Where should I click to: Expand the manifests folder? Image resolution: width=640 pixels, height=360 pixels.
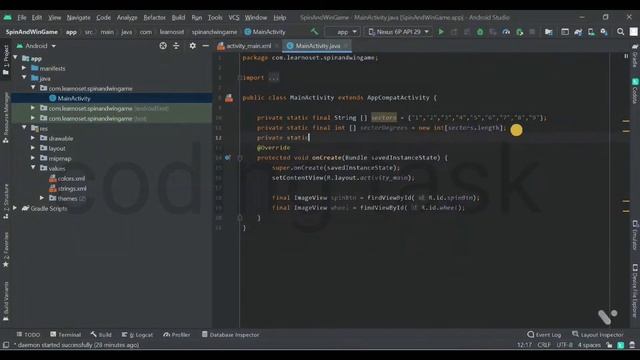pos(24,68)
